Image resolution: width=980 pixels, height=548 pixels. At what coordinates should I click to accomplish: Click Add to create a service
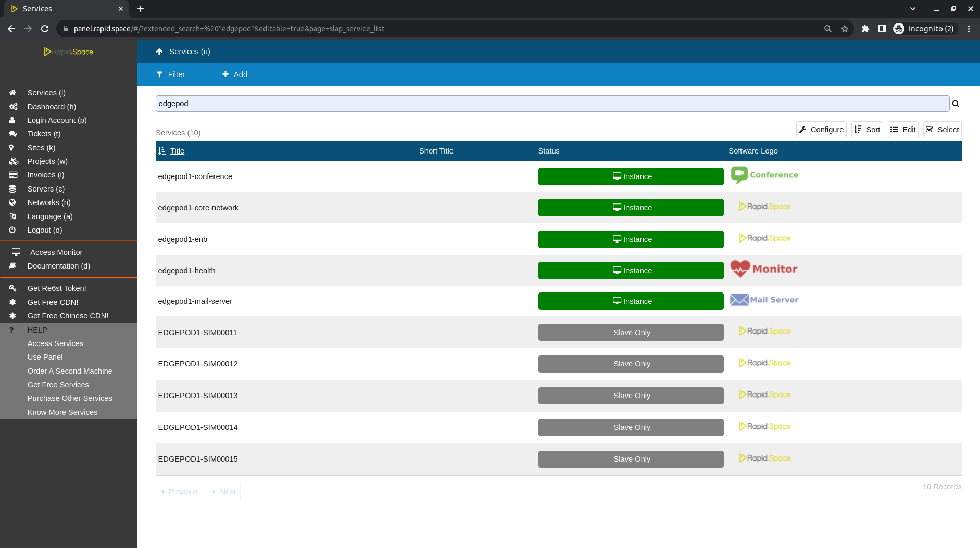click(235, 74)
